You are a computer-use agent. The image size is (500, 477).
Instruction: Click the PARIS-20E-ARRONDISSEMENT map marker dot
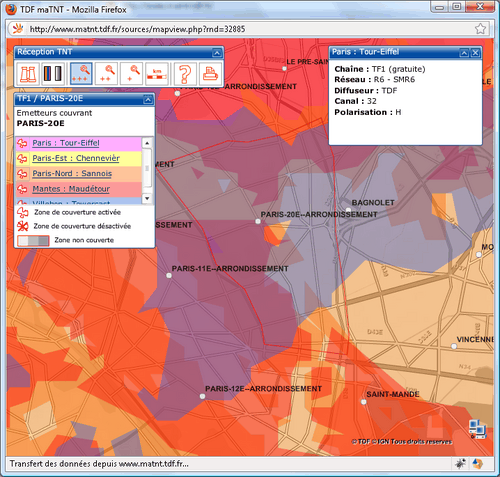pos(258,221)
